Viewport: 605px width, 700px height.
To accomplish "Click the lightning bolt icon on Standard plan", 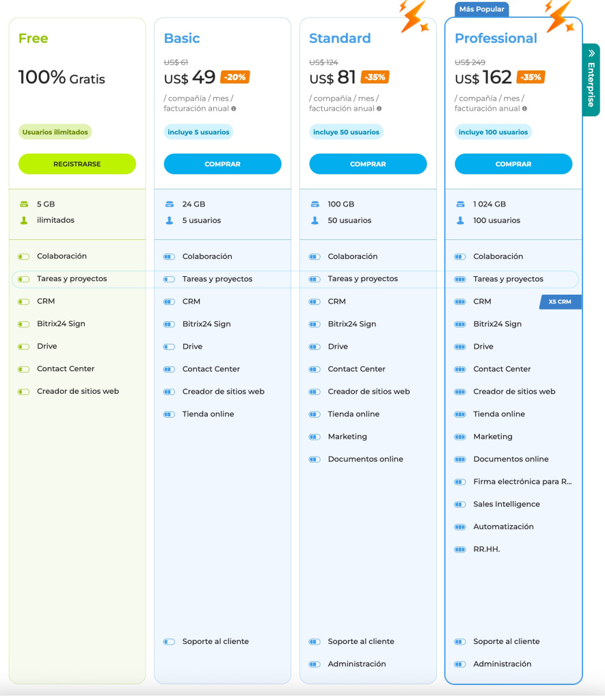I will pyautogui.click(x=414, y=17).
